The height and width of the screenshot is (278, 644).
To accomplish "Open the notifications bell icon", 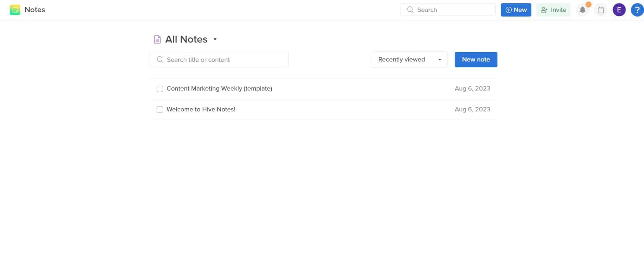I will click(582, 10).
